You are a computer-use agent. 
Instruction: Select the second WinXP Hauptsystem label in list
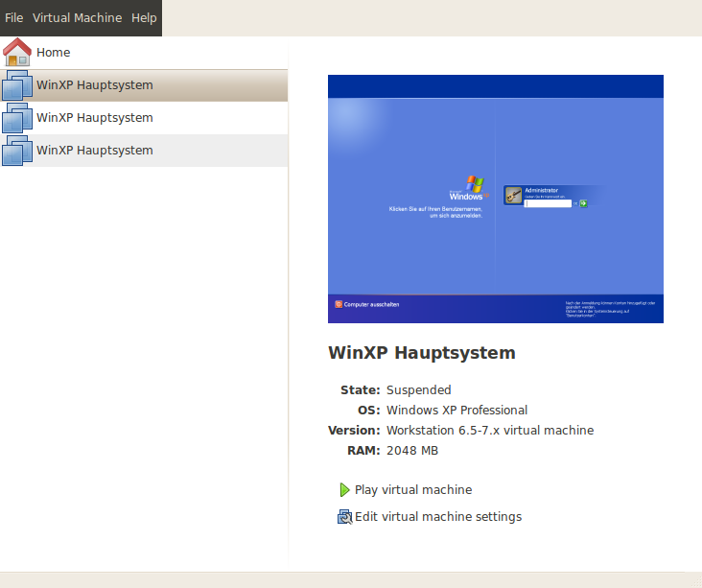tap(94, 118)
